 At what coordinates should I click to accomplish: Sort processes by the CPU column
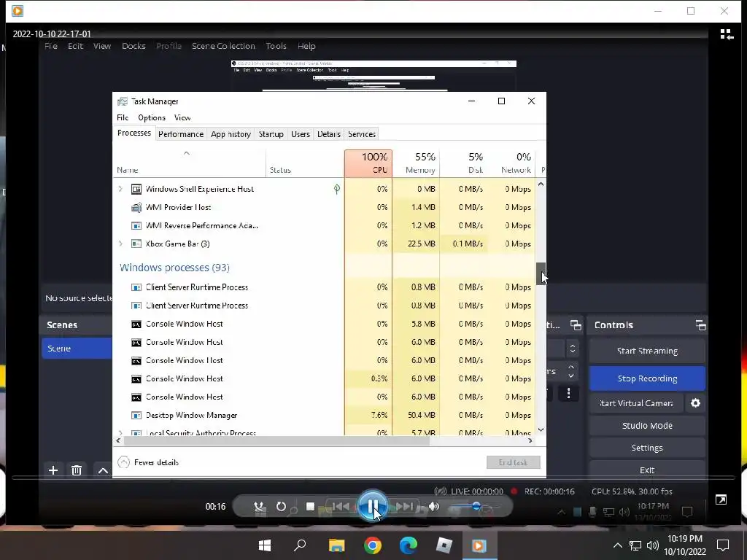coord(368,163)
